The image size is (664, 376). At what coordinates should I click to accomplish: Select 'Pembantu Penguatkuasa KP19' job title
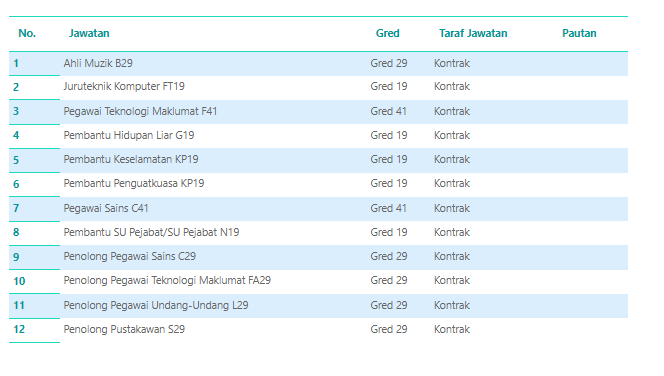134,183
